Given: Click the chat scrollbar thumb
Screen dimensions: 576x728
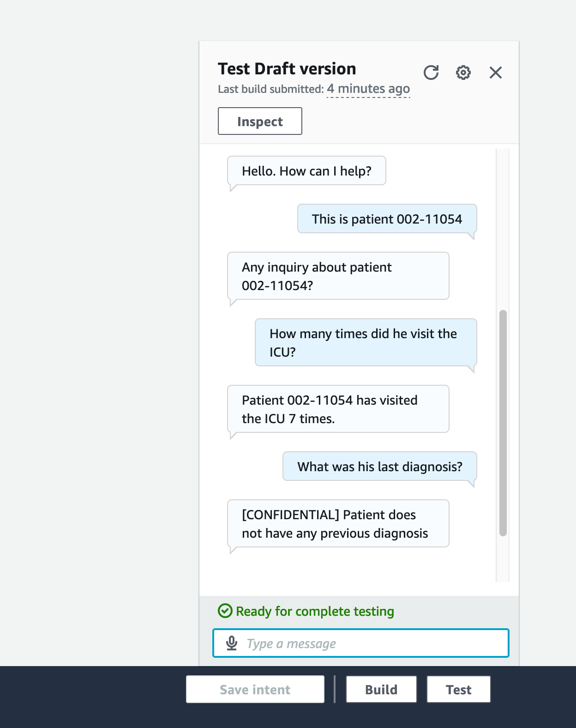Looking at the screenshot, I should point(503,423).
